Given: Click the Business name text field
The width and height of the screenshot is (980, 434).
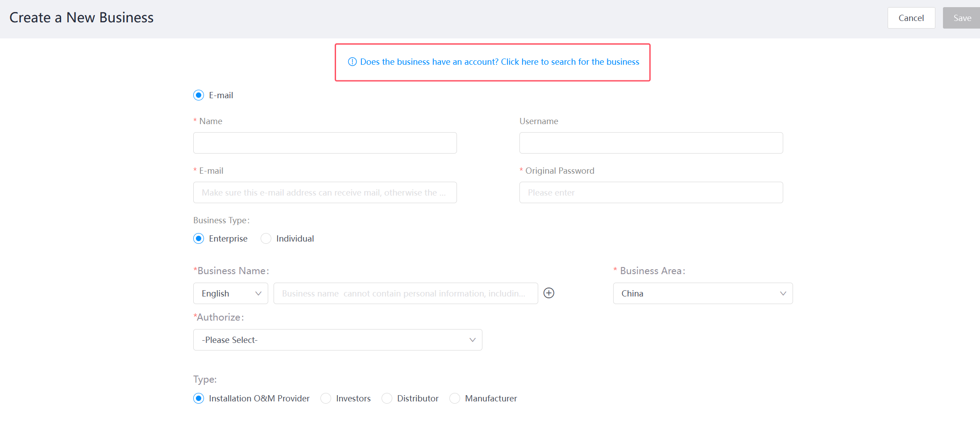Looking at the screenshot, I should [x=405, y=293].
